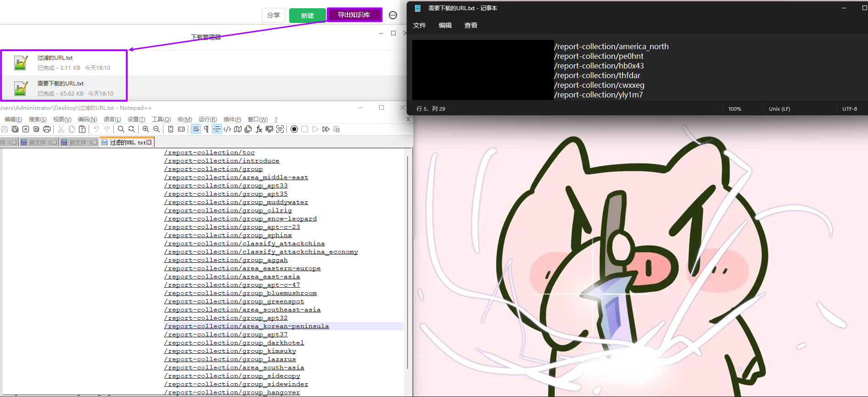The width and height of the screenshot is (868, 397).
Task: Open the 视图(V) menu in Notepad++
Action: coord(62,119)
